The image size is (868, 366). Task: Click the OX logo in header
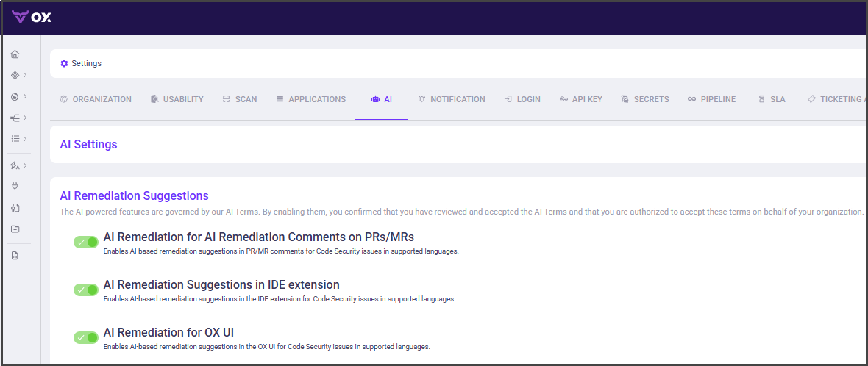pos(32,17)
